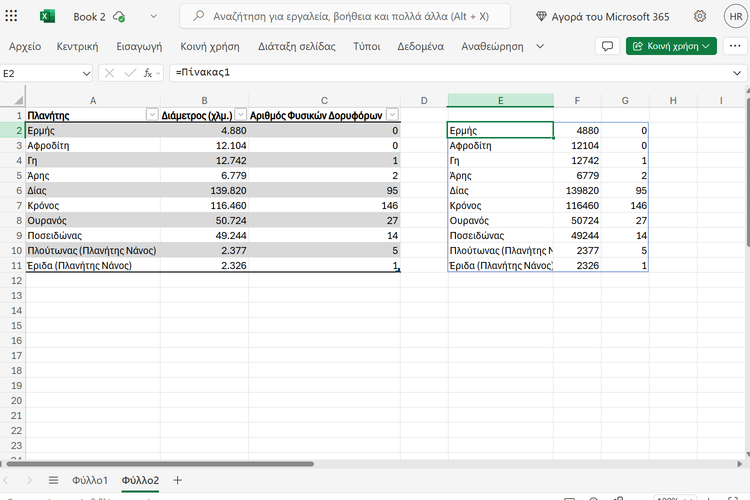Screen dimensions: 750x500
Task: Click the green Κοινή χρήση button
Action: pos(671,46)
